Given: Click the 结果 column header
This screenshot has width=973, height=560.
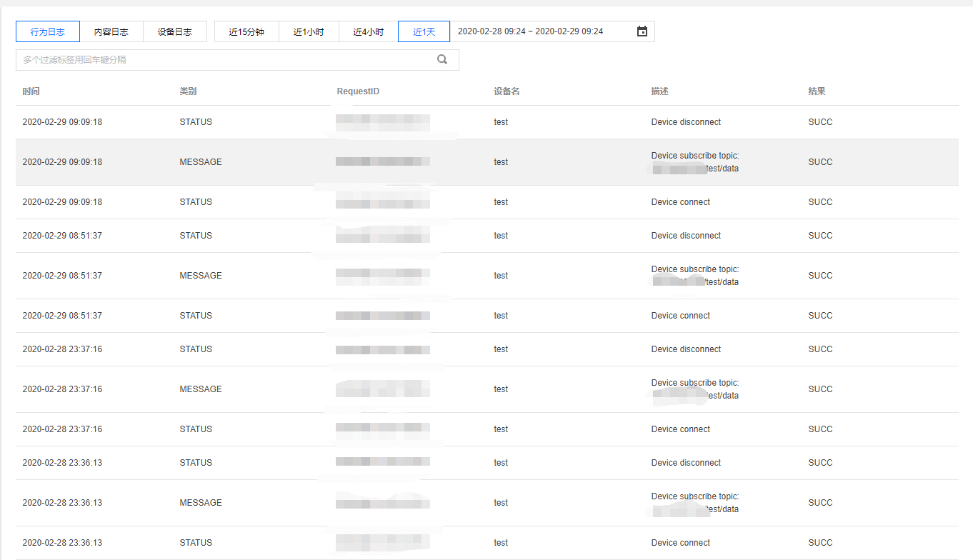Looking at the screenshot, I should [x=813, y=91].
